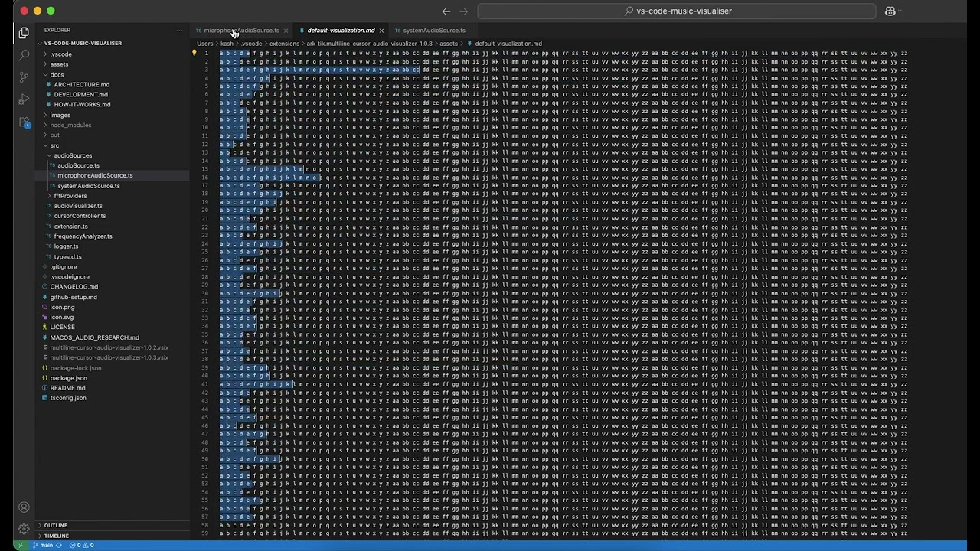Switch to the microphoneAudioSource.ts tab
The height and width of the screenshot is (551, 980).
(241, 31)
